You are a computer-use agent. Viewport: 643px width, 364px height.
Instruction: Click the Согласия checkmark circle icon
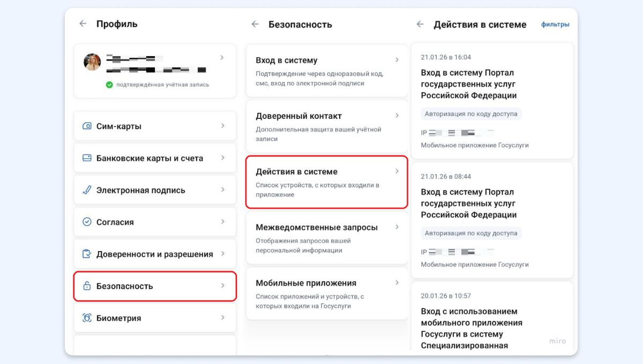(87, 222)
